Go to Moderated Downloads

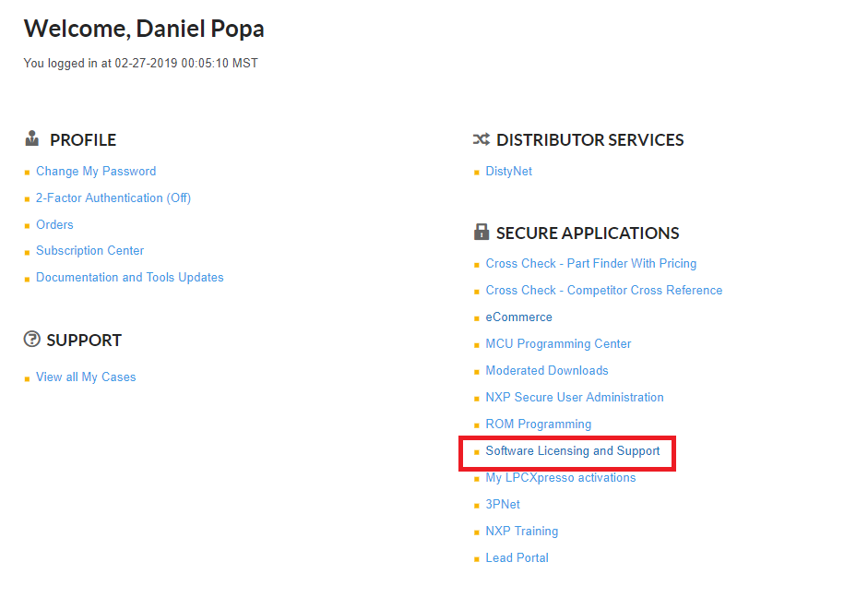547,371
